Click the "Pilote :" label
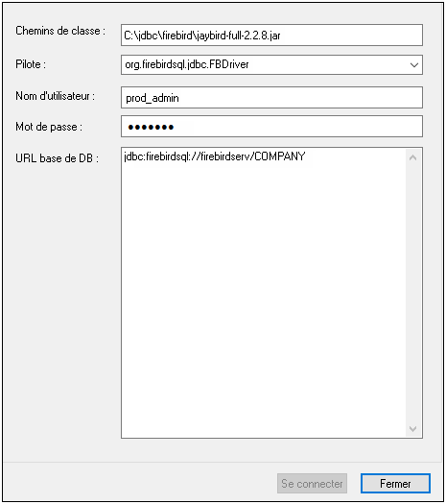The width and height of the screenshot is (446, 504). click(31, 64)
